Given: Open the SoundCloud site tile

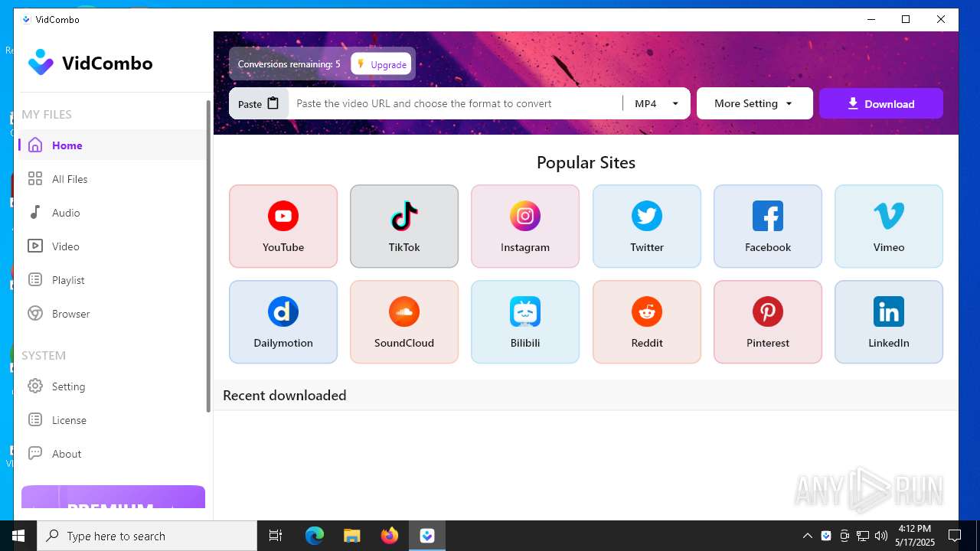Looking at the screenshot, I should click(x=404, y=321).
